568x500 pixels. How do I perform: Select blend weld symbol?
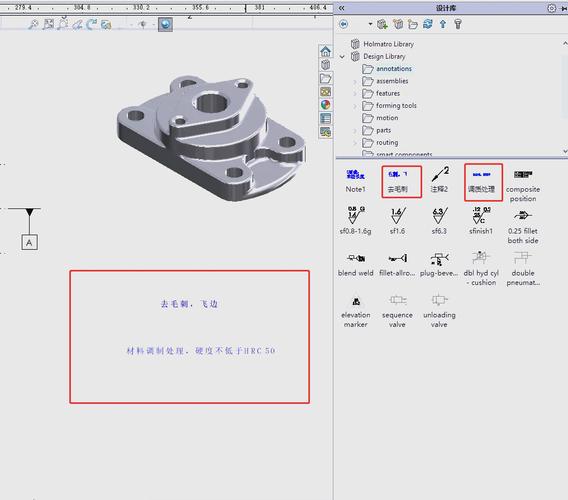pos(355,265)
